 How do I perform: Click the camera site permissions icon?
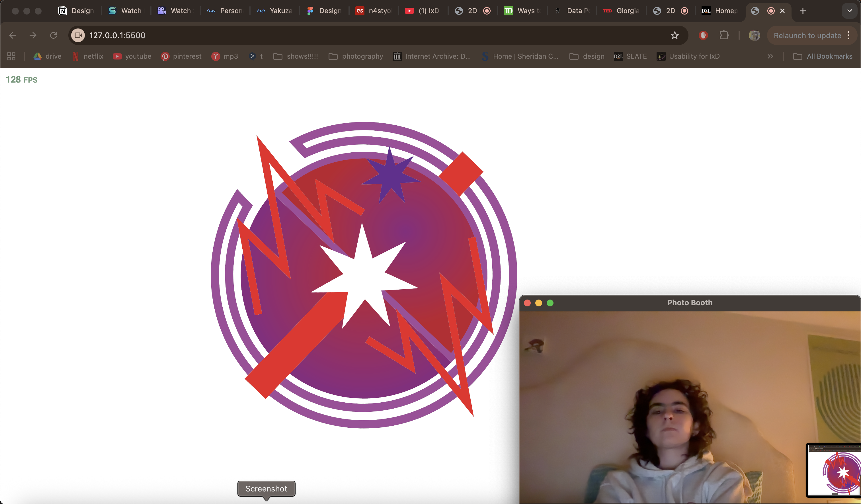tap(78, 35)
